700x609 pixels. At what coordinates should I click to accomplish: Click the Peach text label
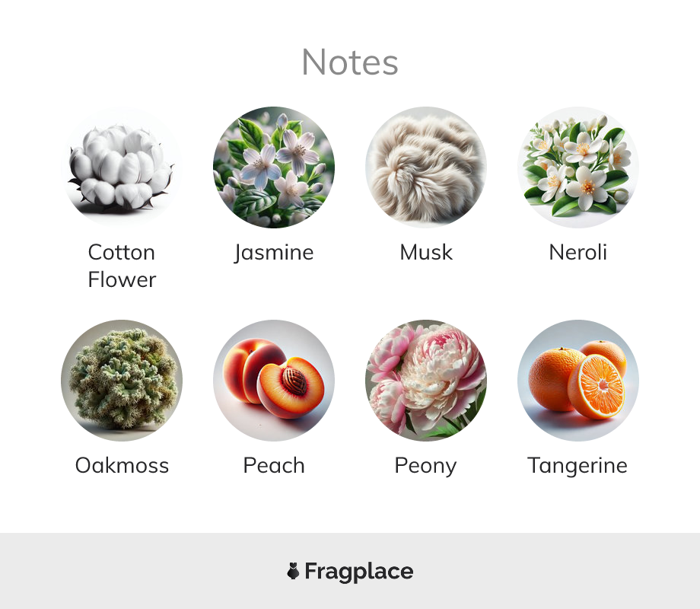(274, 465)
